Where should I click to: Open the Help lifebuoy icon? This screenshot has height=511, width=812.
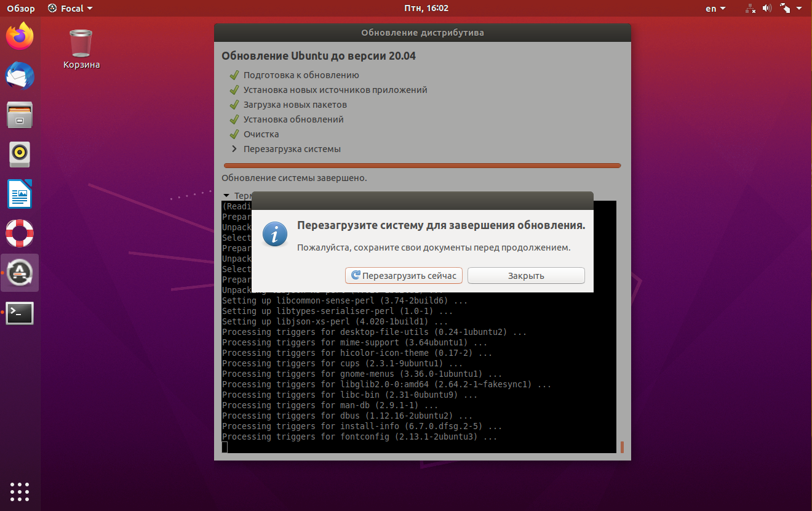(x=20, y=233)
